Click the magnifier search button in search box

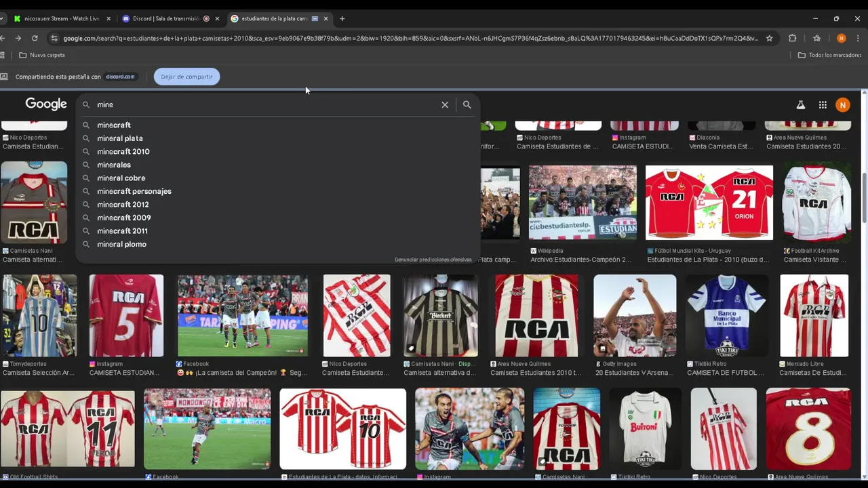(467, 105)
